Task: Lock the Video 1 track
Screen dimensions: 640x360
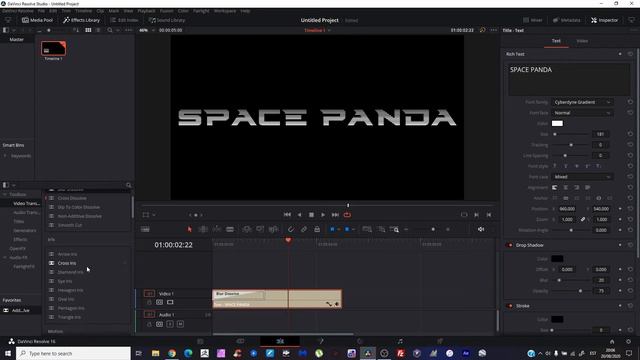Action: (x=149, y=302)
